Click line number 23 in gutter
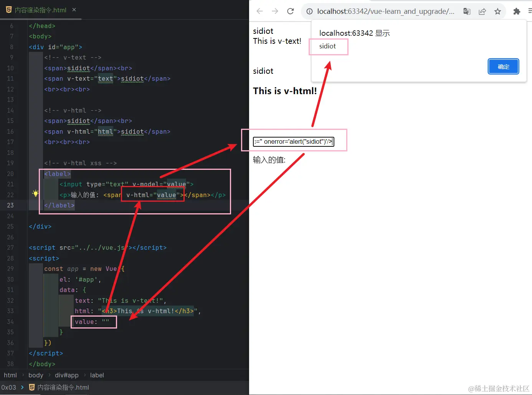This screenshot has width=532, height=395. pos(10,205)
